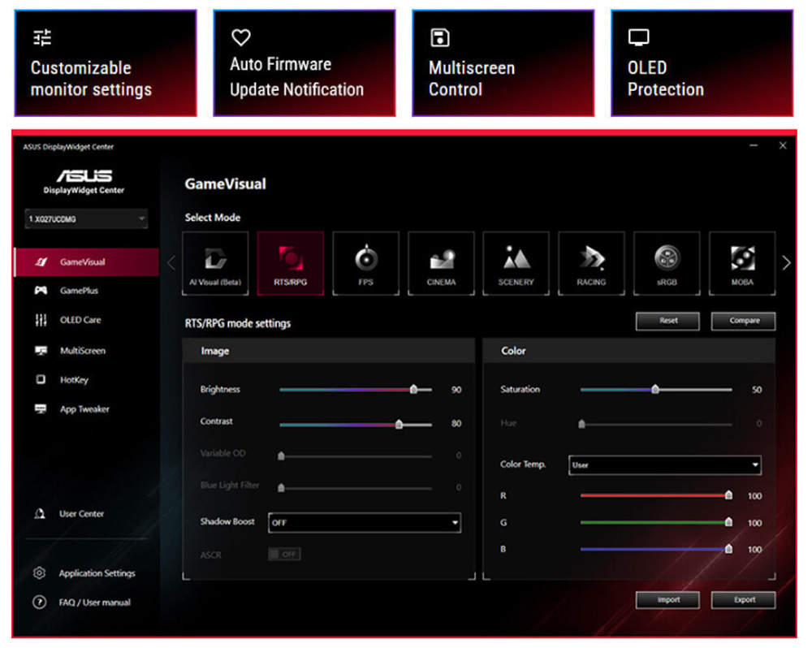
Task: Choose the FPS mode icon
Action: (365, 263)
